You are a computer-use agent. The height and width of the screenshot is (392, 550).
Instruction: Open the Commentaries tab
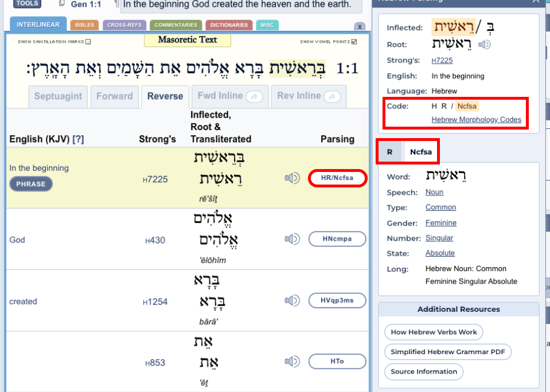point(175,25)
